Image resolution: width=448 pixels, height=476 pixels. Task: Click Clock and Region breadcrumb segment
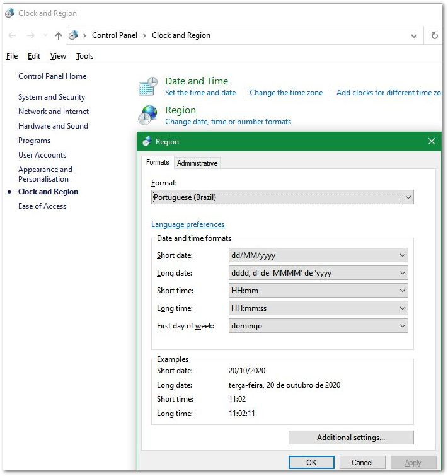[x=181, y=35]
